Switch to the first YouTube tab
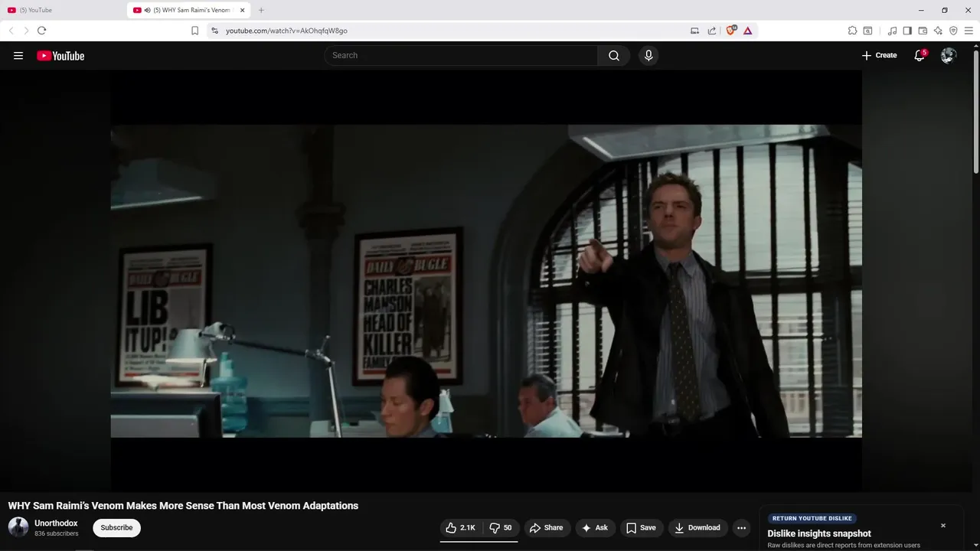This screenshot has width=980, height=551. pos(61,10)
